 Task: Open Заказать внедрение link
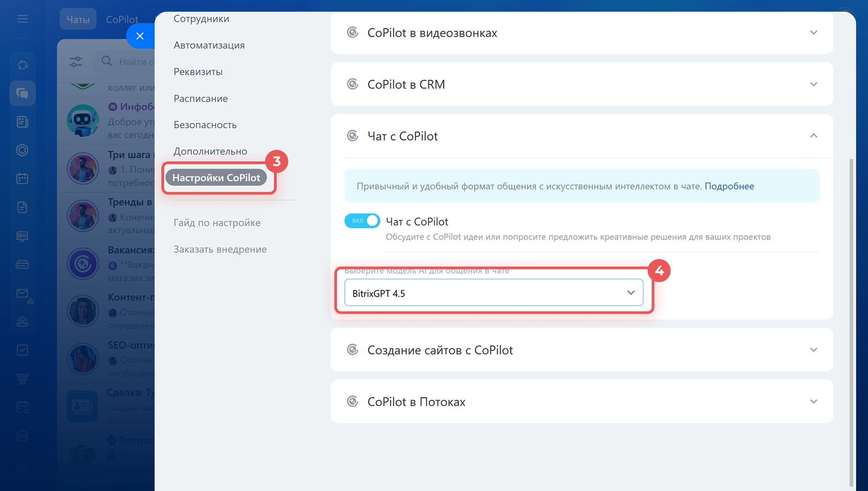[x=220, y=250]
